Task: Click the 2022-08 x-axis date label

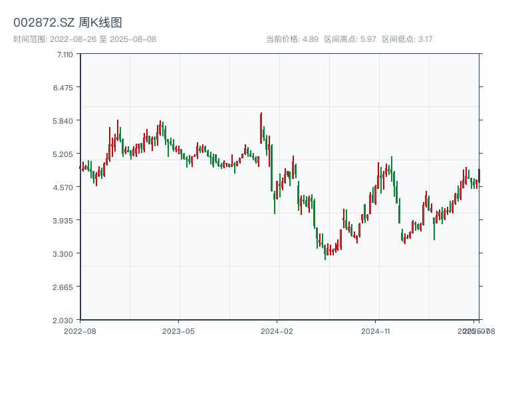Action: tap(80, 331)
